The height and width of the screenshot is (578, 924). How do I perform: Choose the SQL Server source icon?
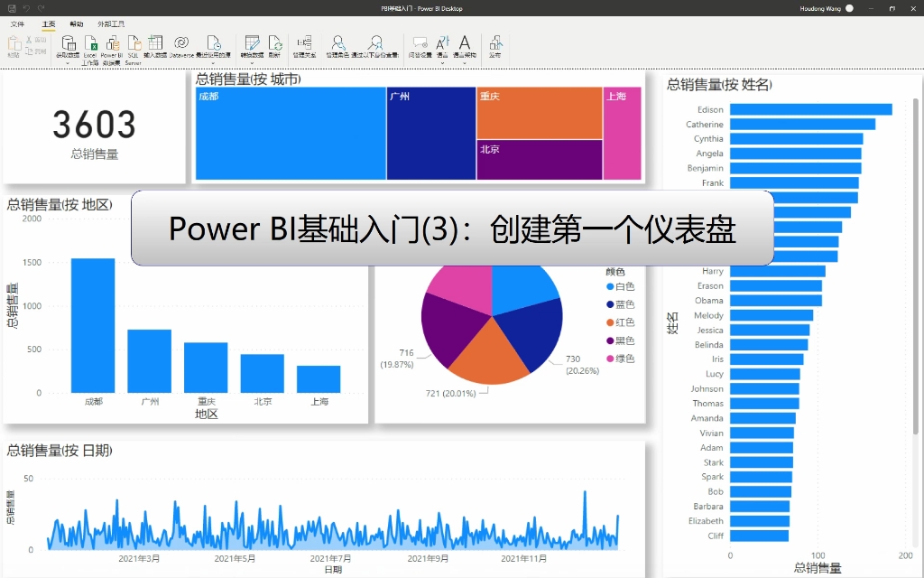pos(134,43)
